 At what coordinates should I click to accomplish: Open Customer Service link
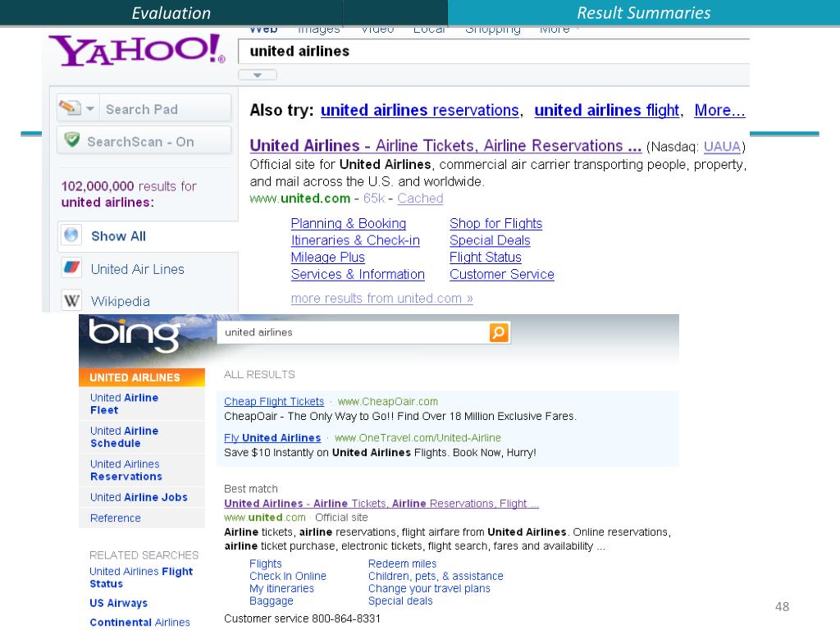tap(501, 274)
